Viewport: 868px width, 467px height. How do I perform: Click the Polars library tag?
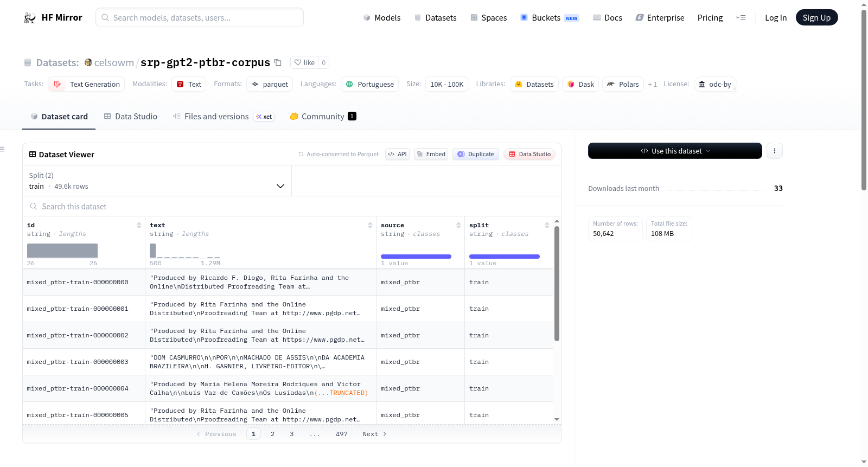(623, 84)
